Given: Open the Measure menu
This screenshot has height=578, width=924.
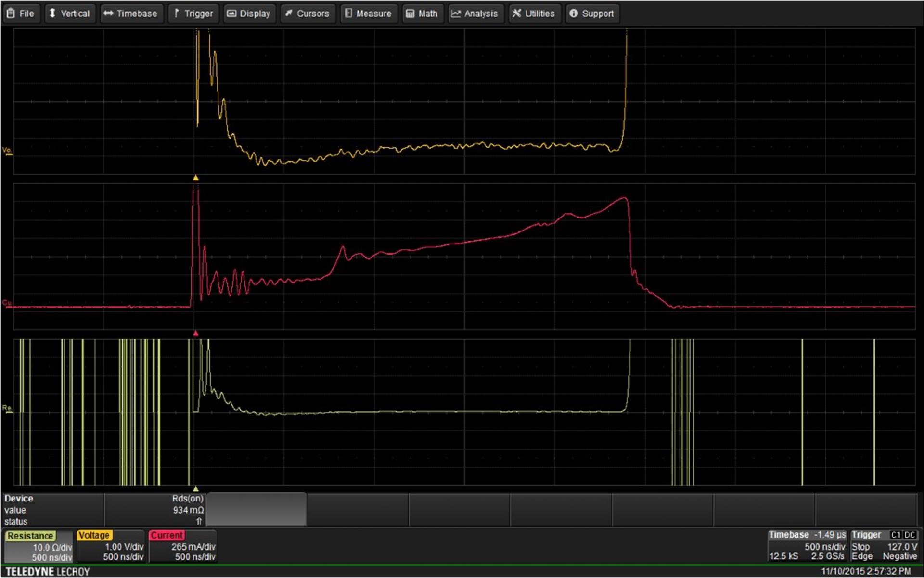Looking at the screenshot, I should click(x=368, y=13).
